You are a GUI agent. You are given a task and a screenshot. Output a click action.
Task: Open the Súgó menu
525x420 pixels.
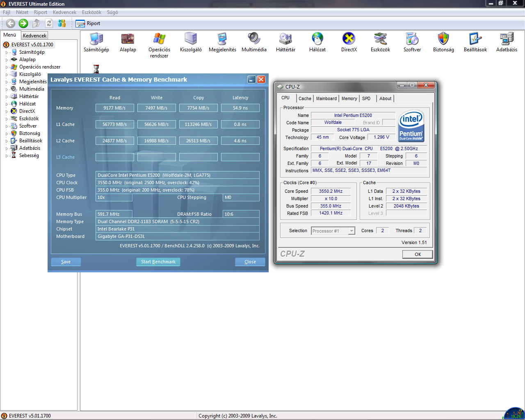tap(112, 12)
